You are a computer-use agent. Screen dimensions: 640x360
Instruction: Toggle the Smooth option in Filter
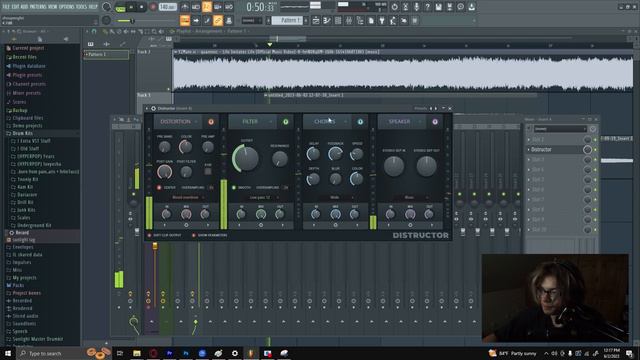click(234, 188)
